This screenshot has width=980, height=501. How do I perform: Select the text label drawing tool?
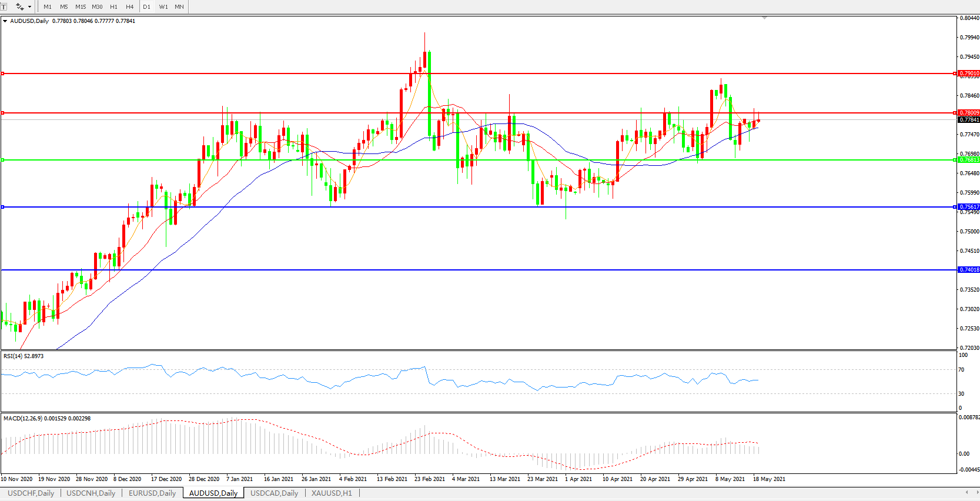tap(3, 6)
